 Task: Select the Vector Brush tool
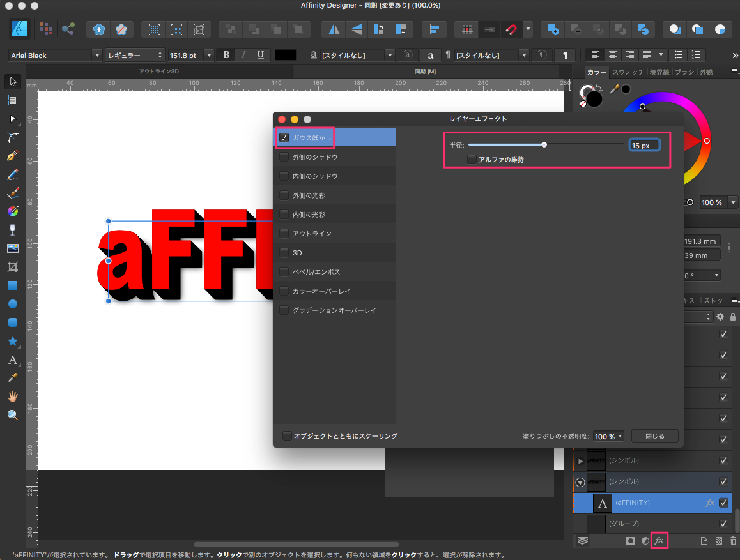pos(13,193)
